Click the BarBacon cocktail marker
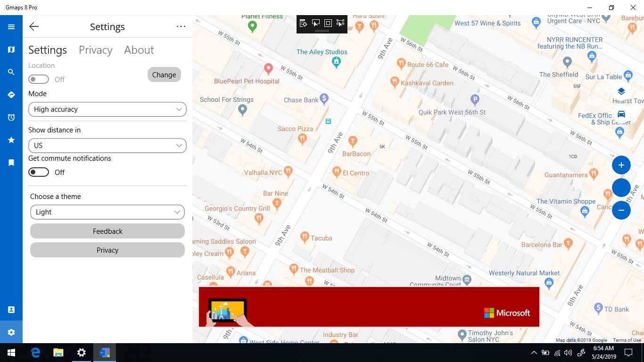 tap(353, 140)
